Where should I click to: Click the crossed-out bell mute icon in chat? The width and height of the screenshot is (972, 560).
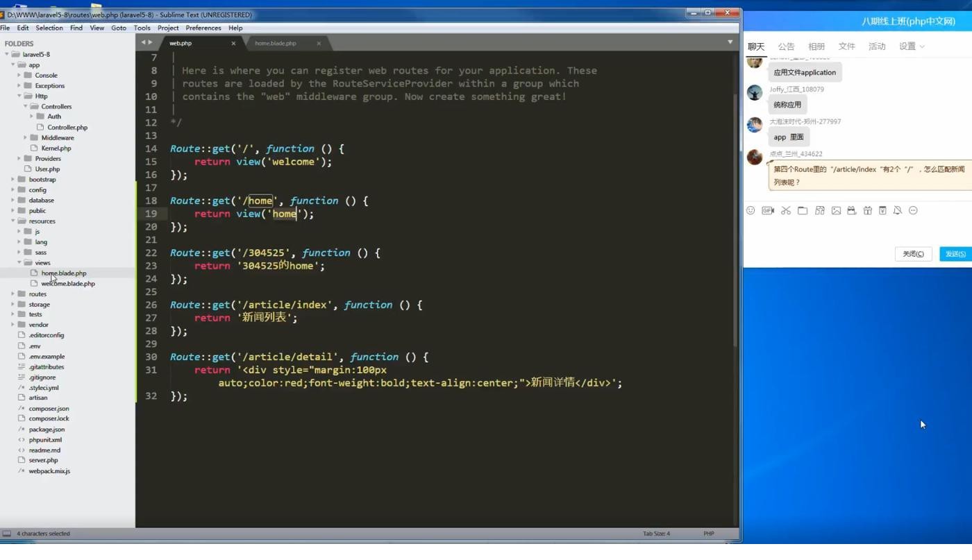[898, 210]
